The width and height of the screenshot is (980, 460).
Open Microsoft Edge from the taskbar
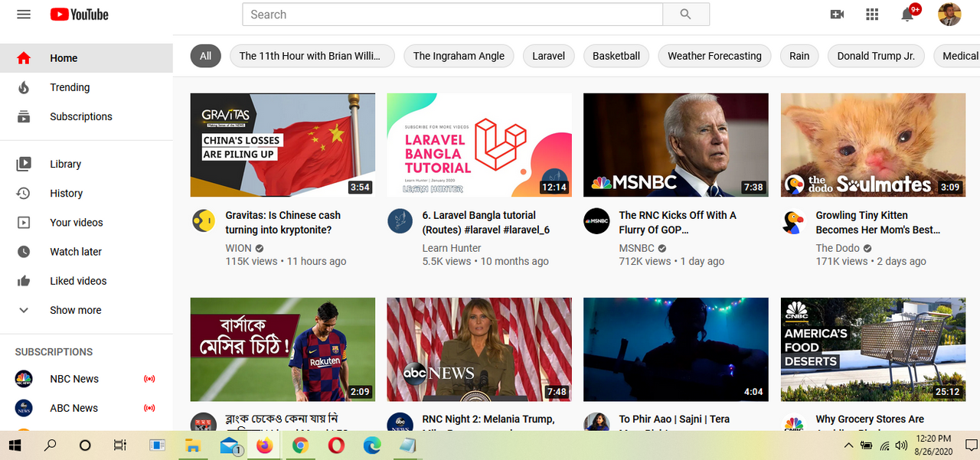372,445
